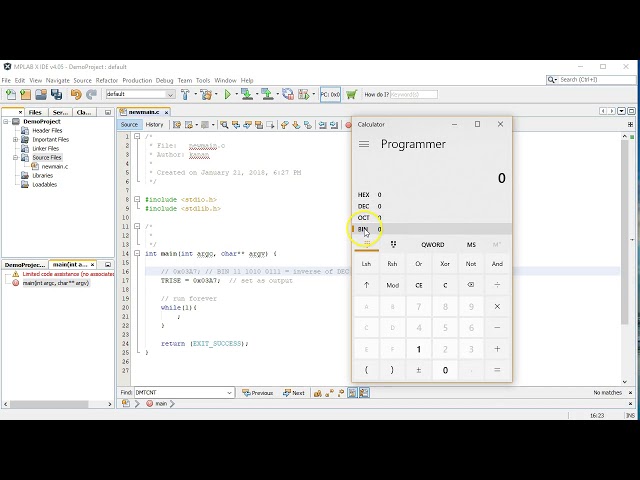Click Find Selection icon in editor toolbar
This screenshot has width=640, height=480.
point(224,125)
